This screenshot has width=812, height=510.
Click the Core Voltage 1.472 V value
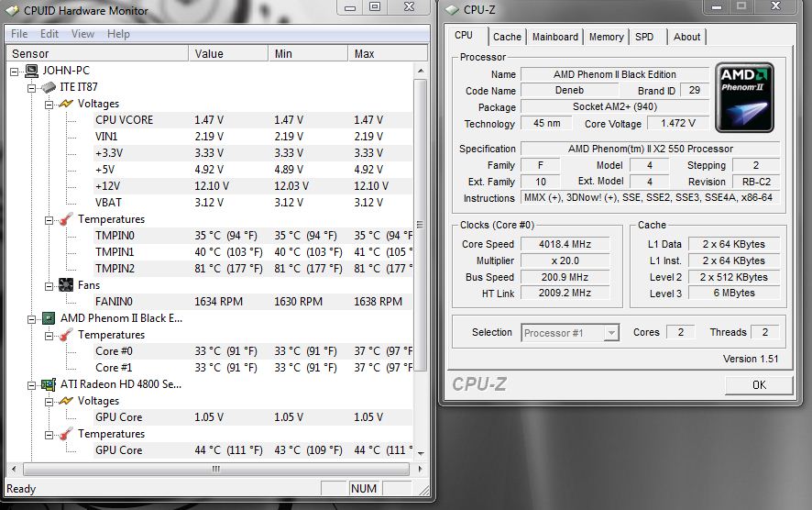(x=678, y=123)
